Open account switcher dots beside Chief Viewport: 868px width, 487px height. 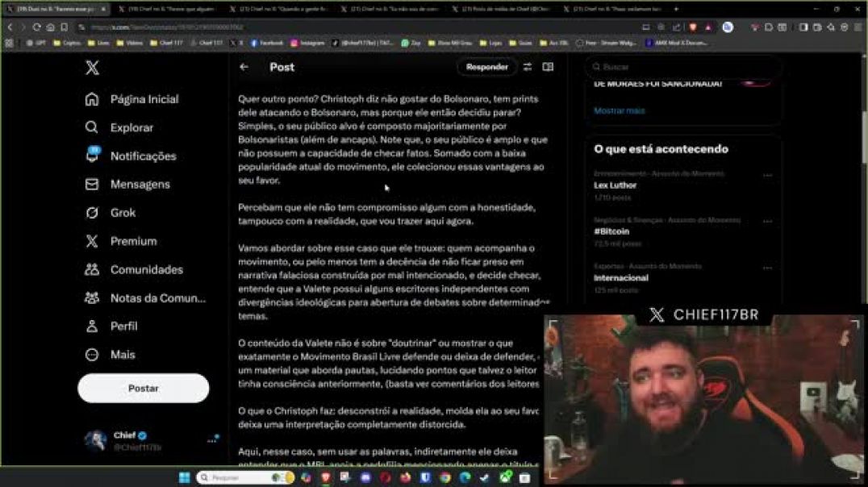click(213, 439)
